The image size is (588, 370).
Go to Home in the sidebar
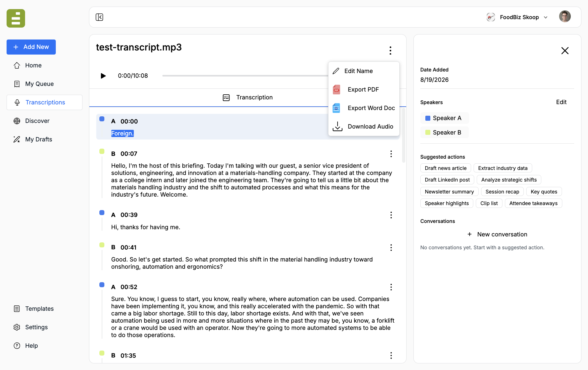pos(45,65)
